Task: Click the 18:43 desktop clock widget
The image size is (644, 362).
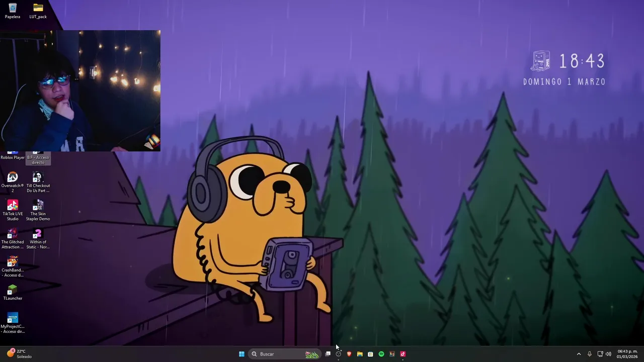Action: 582,61
